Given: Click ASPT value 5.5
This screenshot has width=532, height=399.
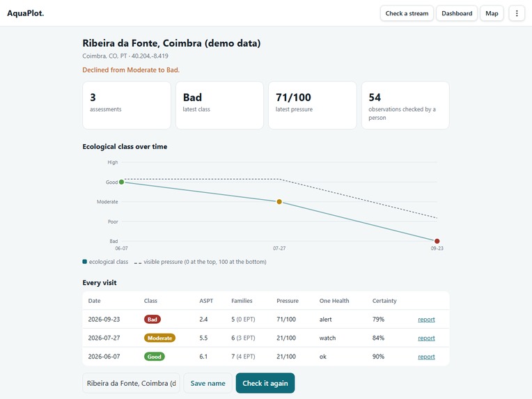Looking at the screenshot, I should (x=203, y=338).
